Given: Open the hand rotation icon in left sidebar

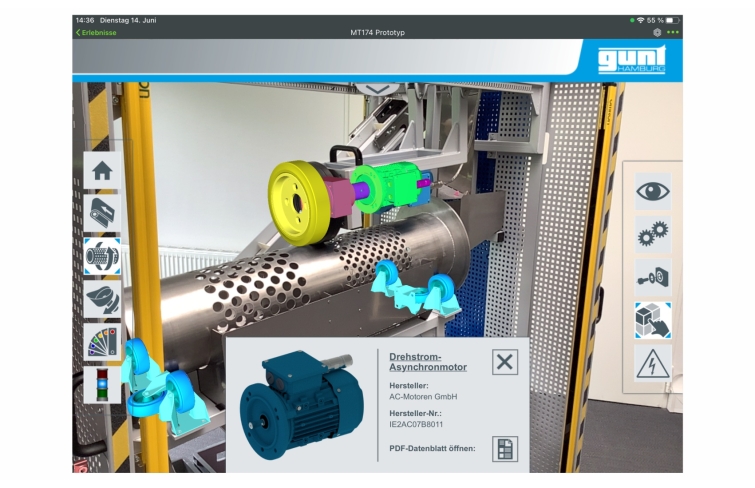Looking at the screenshot, I should click(102, 299).
